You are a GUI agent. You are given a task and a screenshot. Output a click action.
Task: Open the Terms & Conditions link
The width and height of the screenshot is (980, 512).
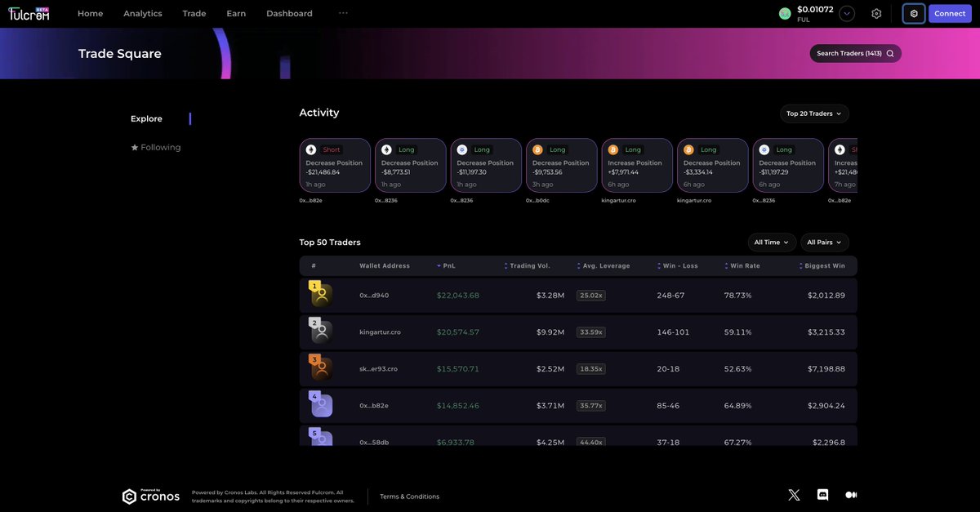(409, 496)
